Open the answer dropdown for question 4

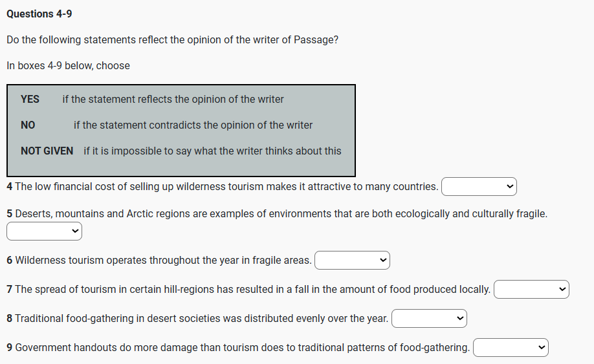point(479,187)
